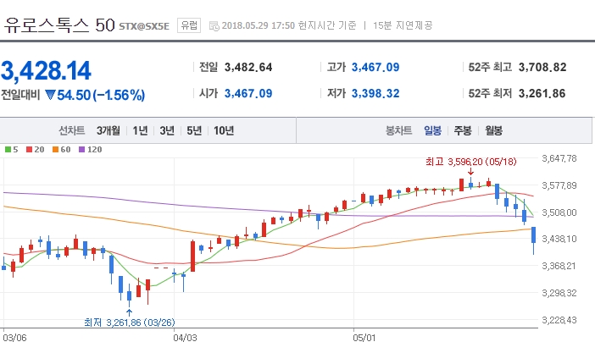Click the 04/03 date marker on x-axis
The height and width of the screenshot is (364, 595).
184,337
